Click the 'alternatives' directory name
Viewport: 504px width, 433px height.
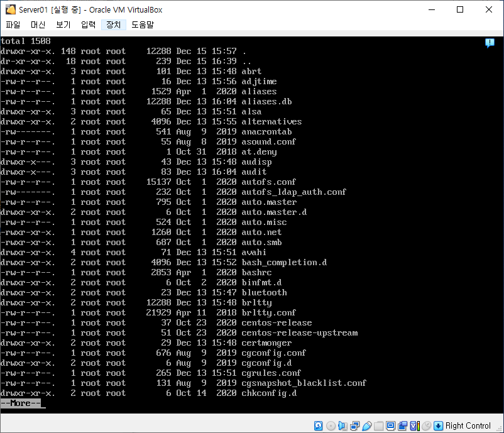pos(271,121)
